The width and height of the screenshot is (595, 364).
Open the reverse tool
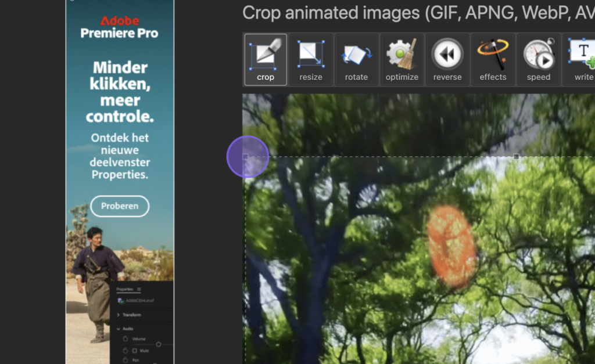pos(447,60)
